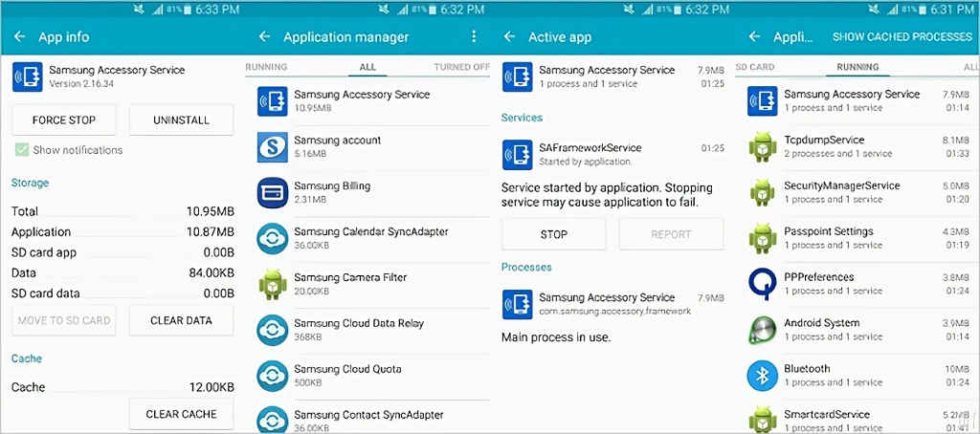Click the FORCE STOP button
The image size is (980, 434).
click(64, 119)
